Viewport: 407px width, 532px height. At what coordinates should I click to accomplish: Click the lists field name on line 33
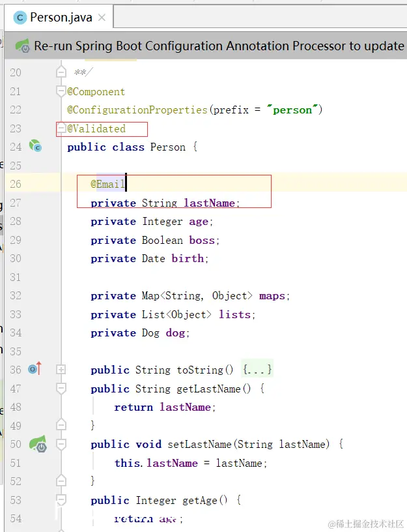click(234, 314)
